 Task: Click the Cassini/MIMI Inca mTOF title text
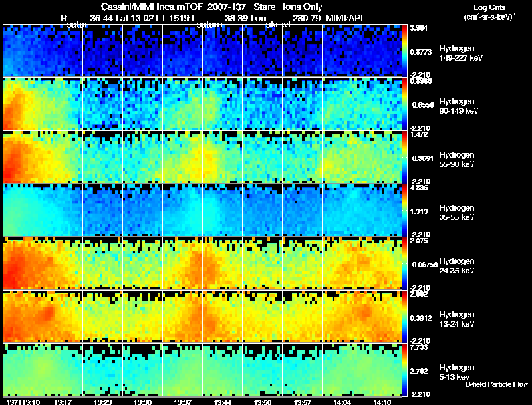click(152, 7)
